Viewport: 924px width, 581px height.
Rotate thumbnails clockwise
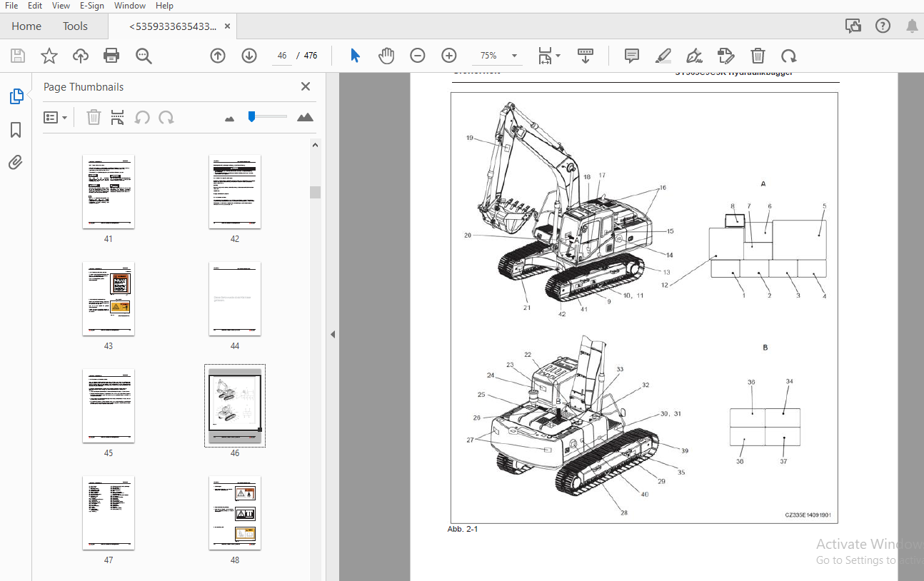[x=166, y=117]
